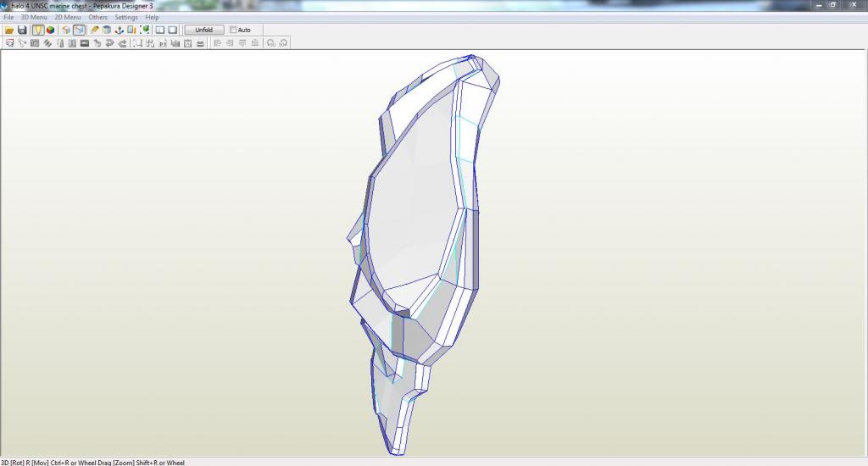868x466 pixels.
Task: Click the sixth icon in second toolbar row
Action: [x=72, y=43]
